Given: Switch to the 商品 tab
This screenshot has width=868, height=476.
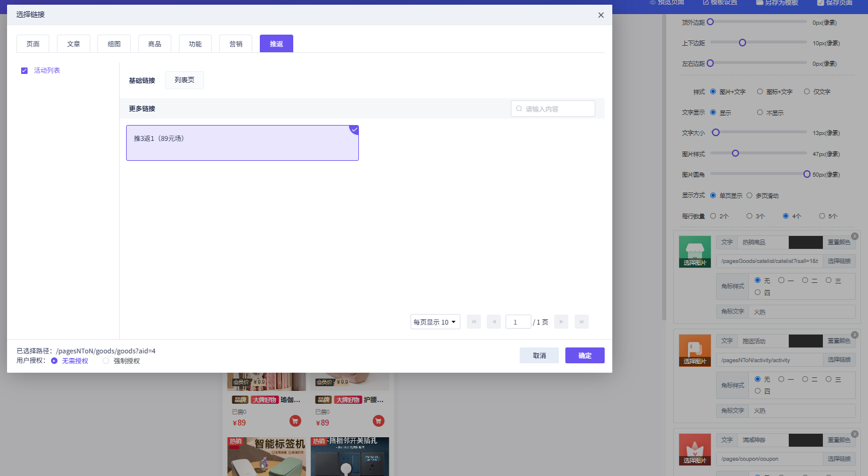Looking at the screenshot, I should pos(155,44).
